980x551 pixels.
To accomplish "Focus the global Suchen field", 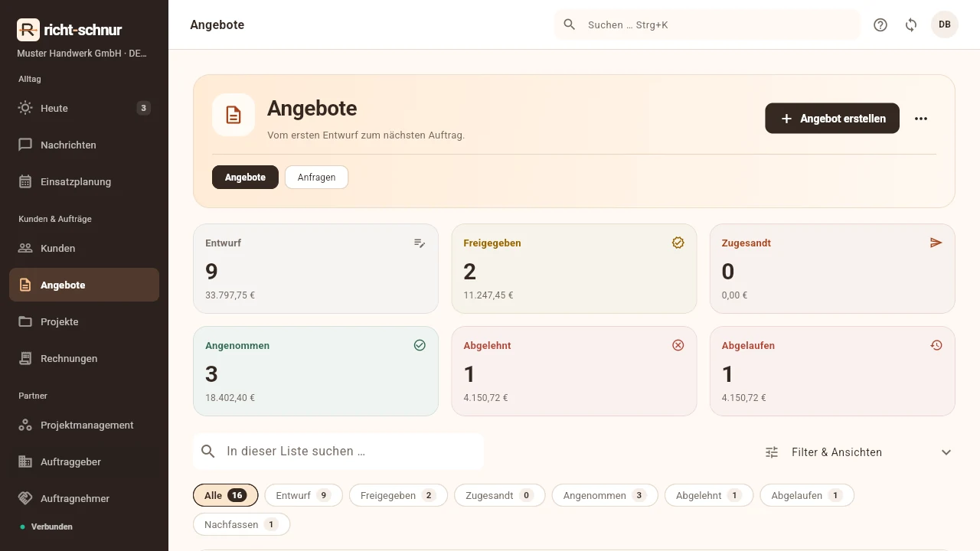I will click(x=707, y=24).
